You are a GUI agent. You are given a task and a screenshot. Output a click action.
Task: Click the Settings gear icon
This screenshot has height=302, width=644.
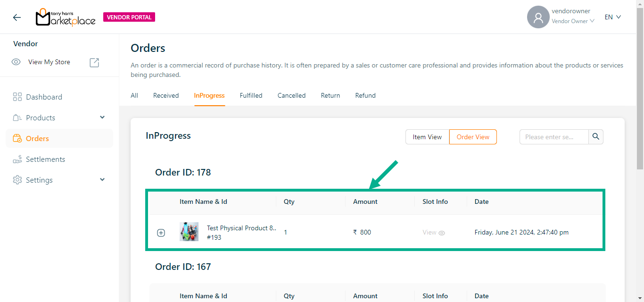coord(17,180)
